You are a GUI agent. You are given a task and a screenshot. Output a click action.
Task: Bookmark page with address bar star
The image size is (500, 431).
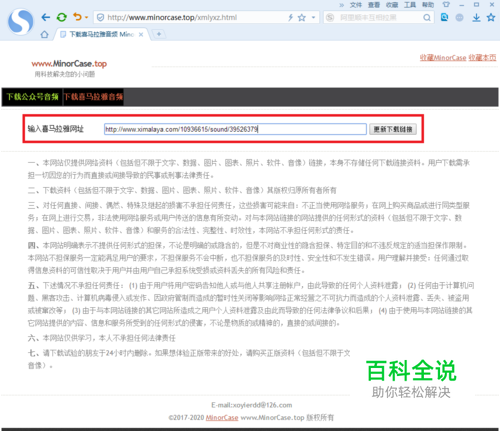(302, 18)
